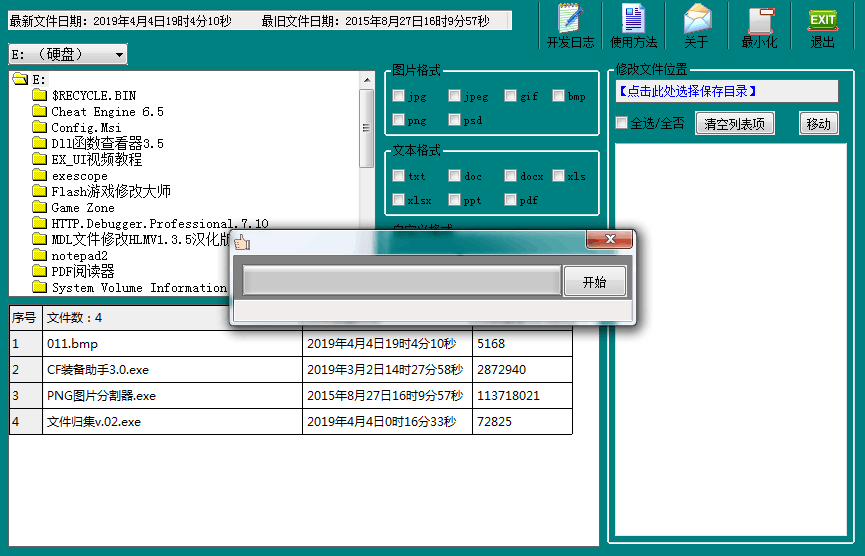Image resolution: width=865 pixels, height=556 pixels.
Task: Click date cell 2019年4月4日0时16分33秒
Action: [x=387, y=421]
